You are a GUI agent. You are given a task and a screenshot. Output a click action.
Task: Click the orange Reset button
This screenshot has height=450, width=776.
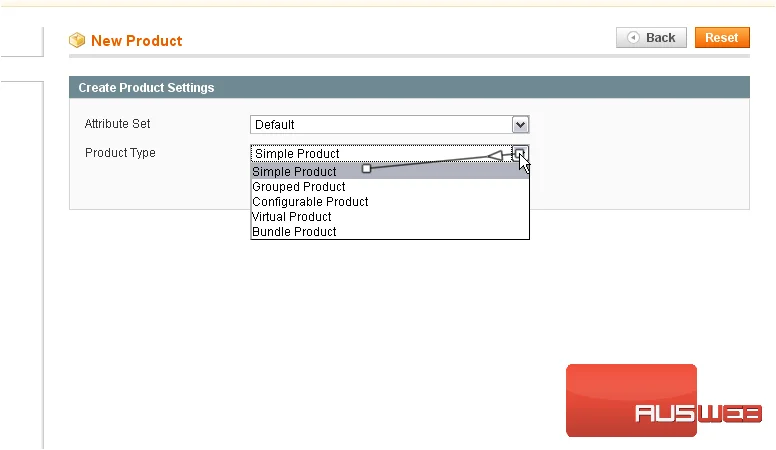722,38
